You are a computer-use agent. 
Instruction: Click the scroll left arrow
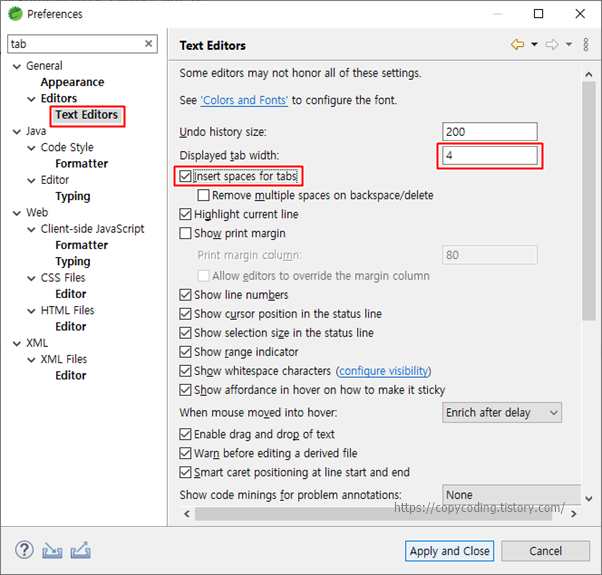coord(187,514)
